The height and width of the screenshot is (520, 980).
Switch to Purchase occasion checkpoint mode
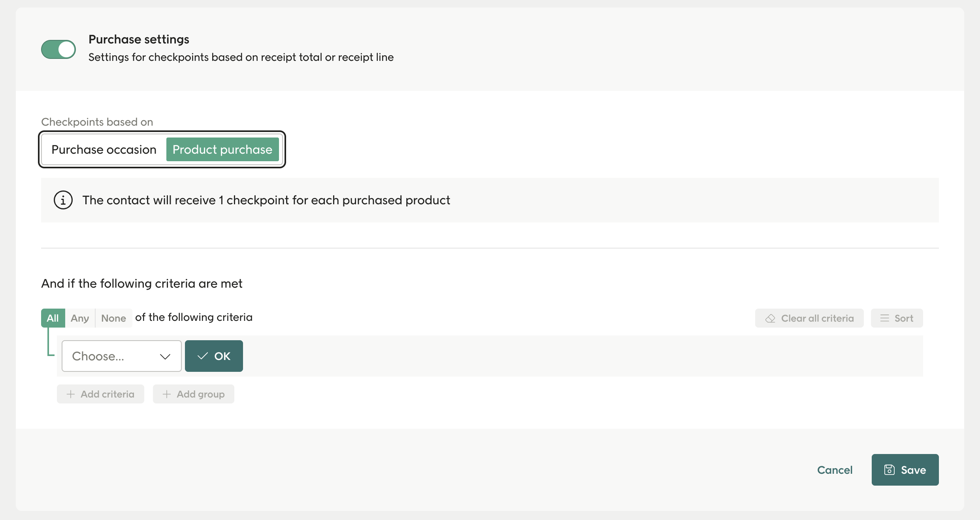point(104,149)
